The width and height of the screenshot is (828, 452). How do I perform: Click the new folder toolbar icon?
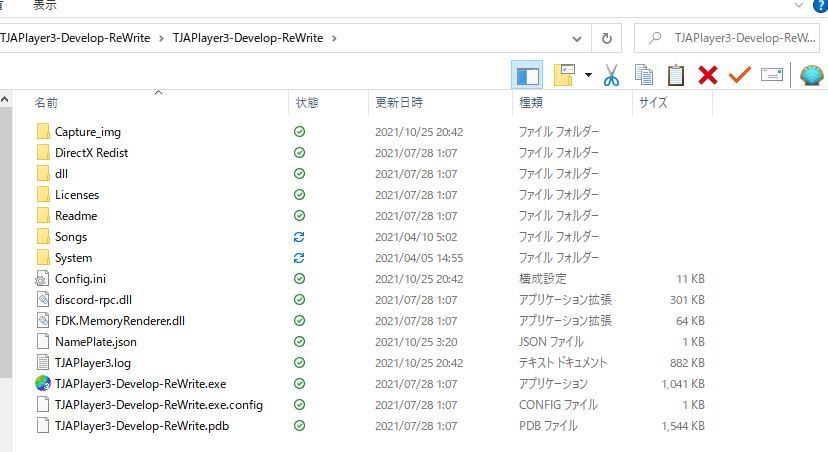tap(564, 75)
